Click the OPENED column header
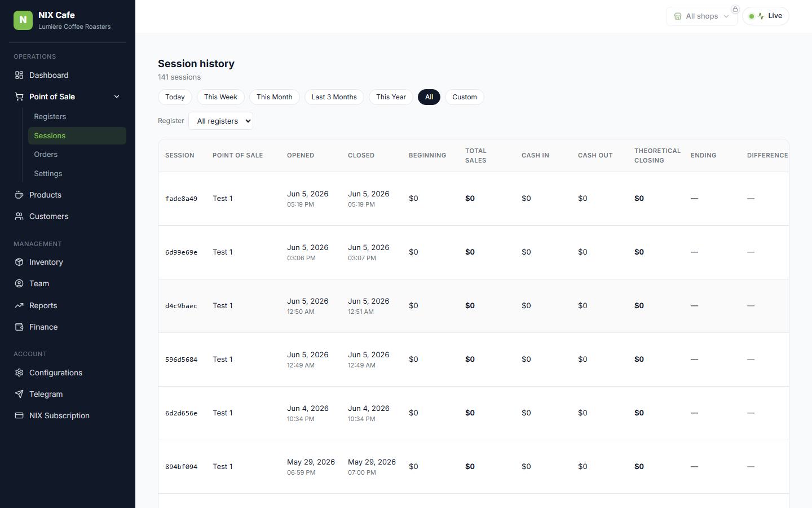Viewport: 812px width, 508px height. coord(301,155)
